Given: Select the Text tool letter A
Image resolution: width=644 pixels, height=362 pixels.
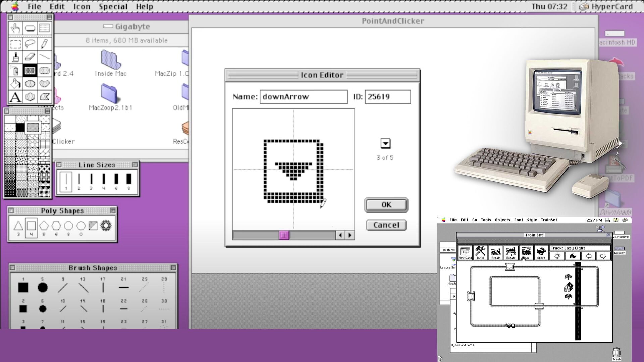Looking at the screenshot, I should (x=15, y=98).
